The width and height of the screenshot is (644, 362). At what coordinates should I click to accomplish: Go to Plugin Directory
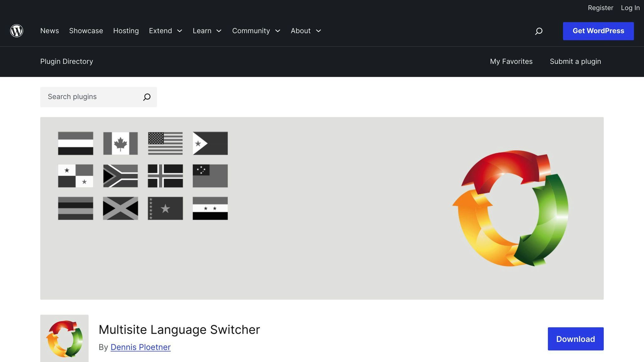67,62
